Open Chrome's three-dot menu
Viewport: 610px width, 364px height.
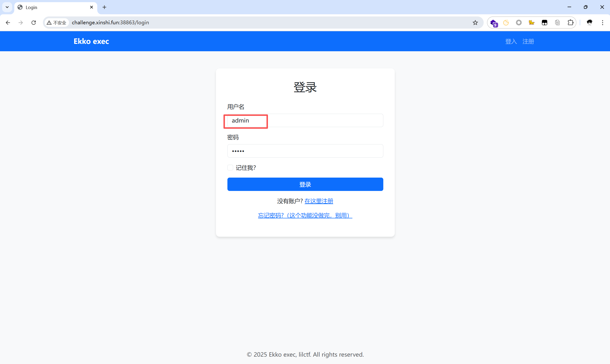(x=602, y=23)
